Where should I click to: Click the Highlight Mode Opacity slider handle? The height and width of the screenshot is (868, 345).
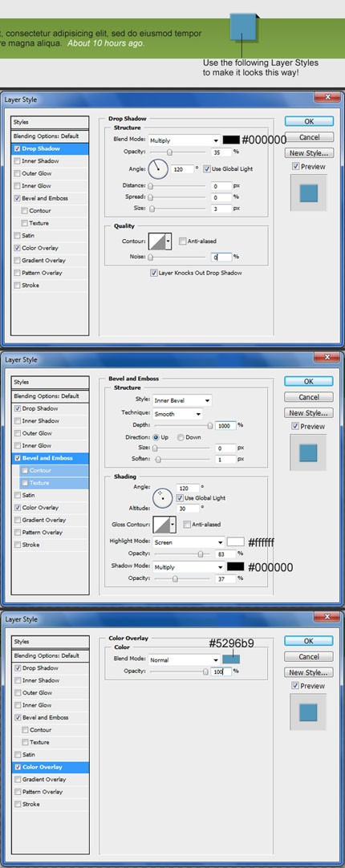click(x=201, y=554)
